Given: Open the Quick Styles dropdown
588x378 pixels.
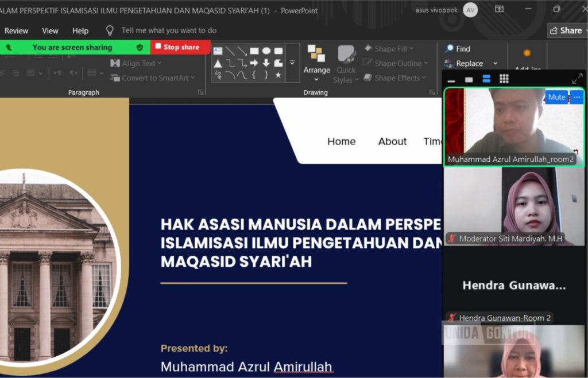Looking at the screenshot, I should coord(346,64).
